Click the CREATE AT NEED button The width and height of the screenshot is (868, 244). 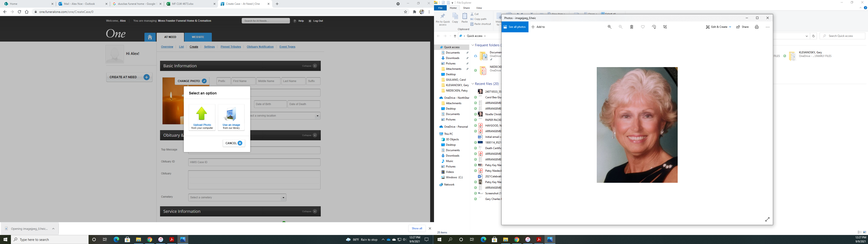click(x=129, y=77)
